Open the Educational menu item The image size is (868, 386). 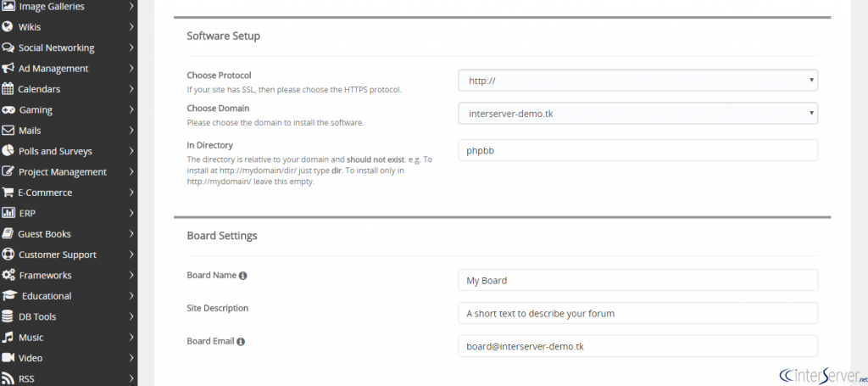[x=69, y=296]
